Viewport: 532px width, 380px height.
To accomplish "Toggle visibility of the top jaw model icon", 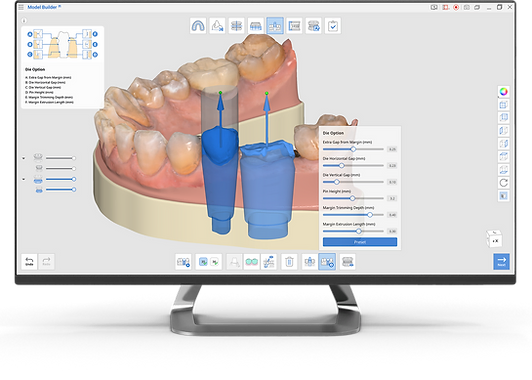I will point(38,157).
